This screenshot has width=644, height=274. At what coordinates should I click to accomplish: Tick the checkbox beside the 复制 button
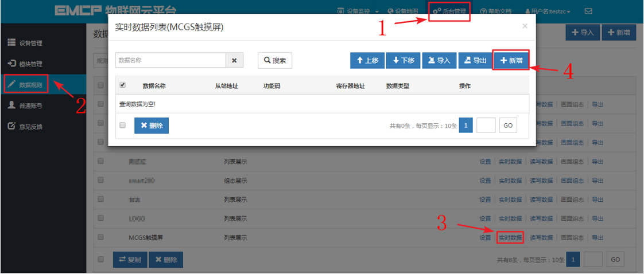pyautogui.click(x=100, y=259)
